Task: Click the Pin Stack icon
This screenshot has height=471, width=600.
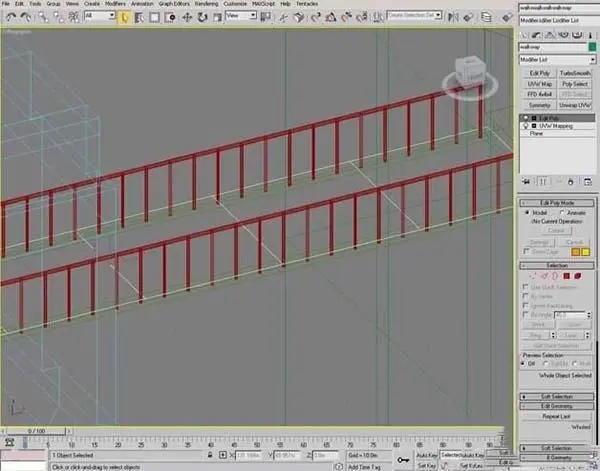Action: (526, 182)
